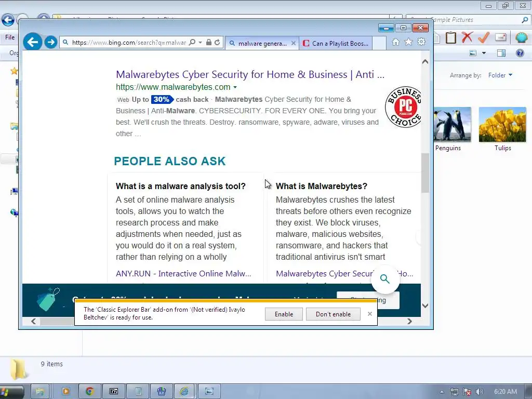Image resolution: width=532 pixels, height=399 pixels.
Task: Open https://www.malwarebytes.com green URL
Action: [x=173, y=87]
